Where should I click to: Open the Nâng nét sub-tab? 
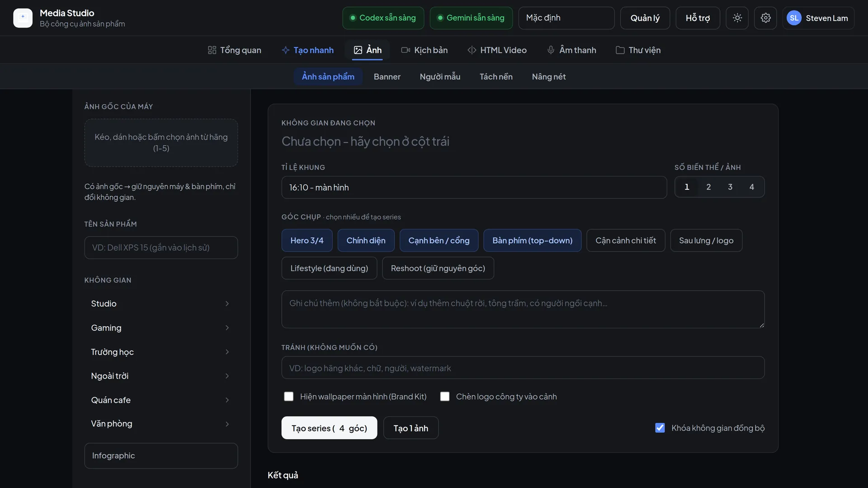pos(549,77)
